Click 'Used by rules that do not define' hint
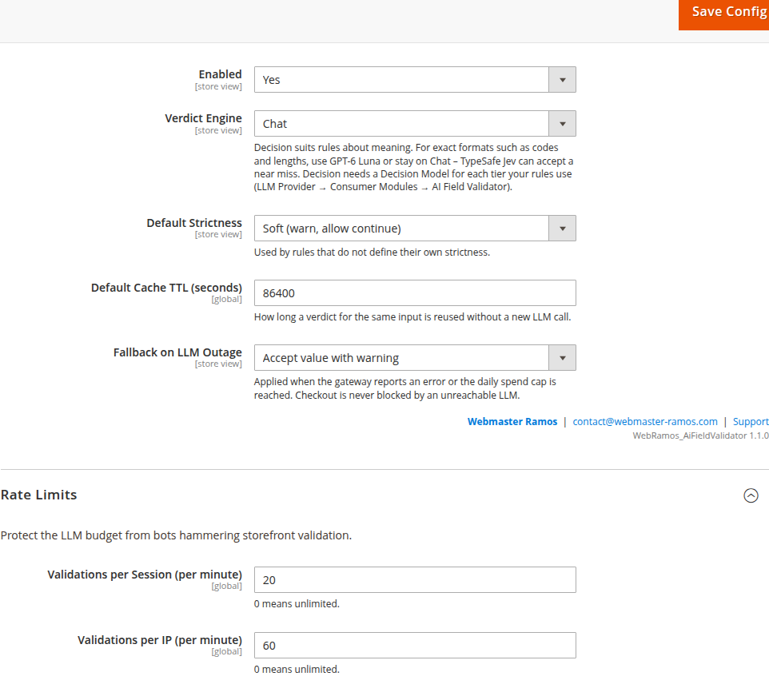Viewport: 769px width, 700px height. coord(372,253)
